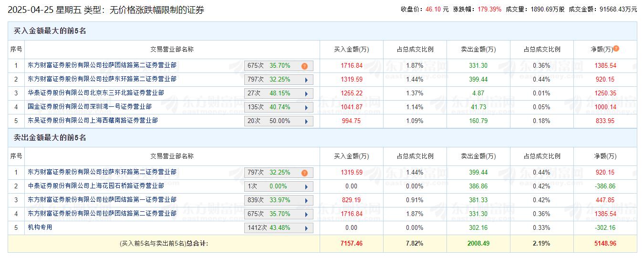Open 国金证券深圳湾一号证券营业部 link

(x=89, y=107)
